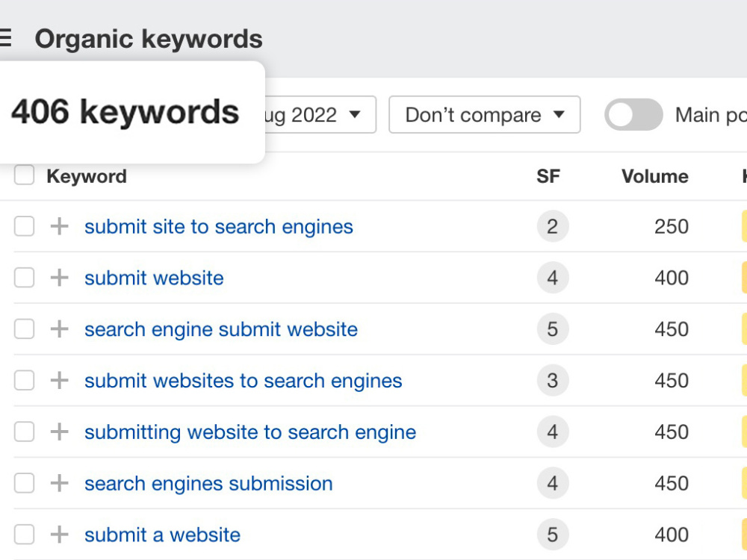Open the Don't compare dropdown
The height and width of the screenshot is (560, 747).
coord(485,115)
